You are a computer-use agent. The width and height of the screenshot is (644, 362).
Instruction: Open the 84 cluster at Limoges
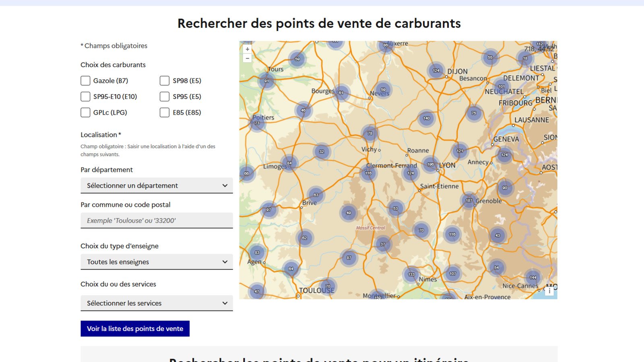(289, 163)
